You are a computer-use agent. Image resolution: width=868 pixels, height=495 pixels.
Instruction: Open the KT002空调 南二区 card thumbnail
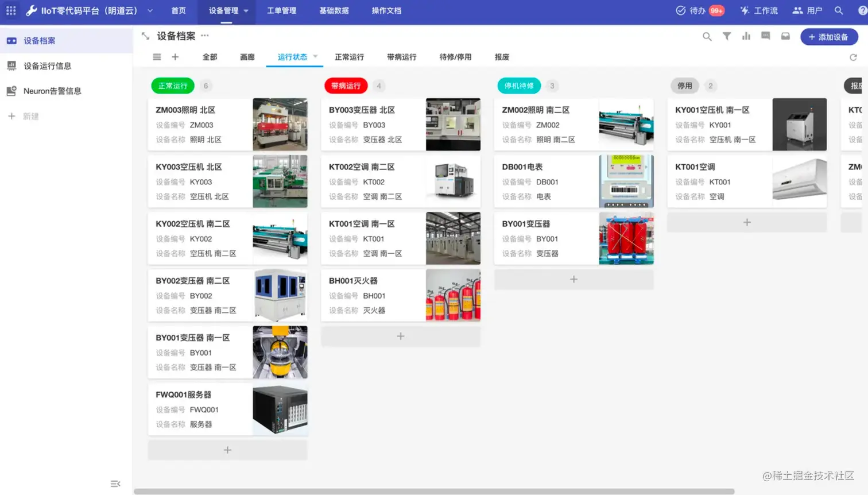click(453, 181)
